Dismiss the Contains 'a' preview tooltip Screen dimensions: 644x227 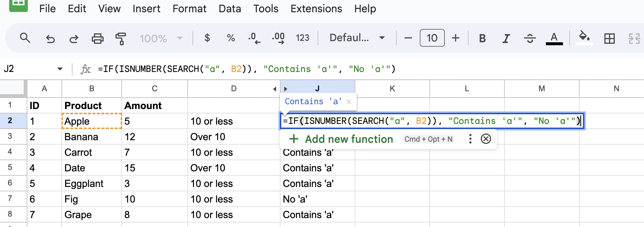pos(349,102)
